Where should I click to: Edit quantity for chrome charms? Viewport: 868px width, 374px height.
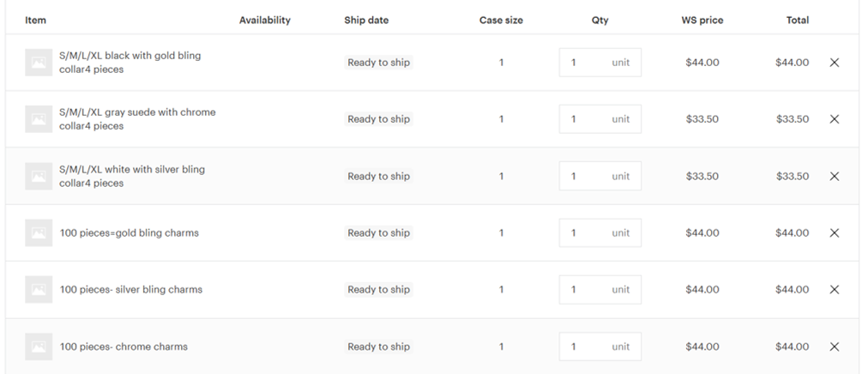[583, 347]
